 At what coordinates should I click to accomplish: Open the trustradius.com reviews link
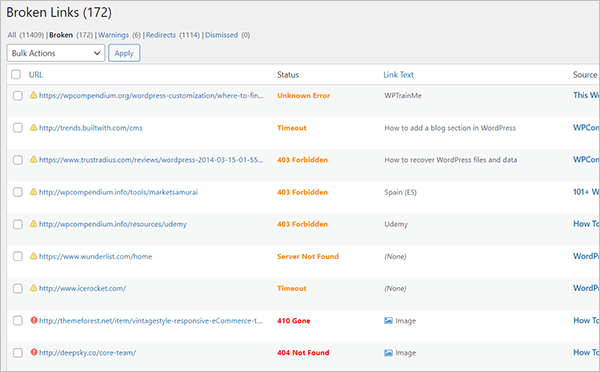pyautogui.click(x=151, y=160)
